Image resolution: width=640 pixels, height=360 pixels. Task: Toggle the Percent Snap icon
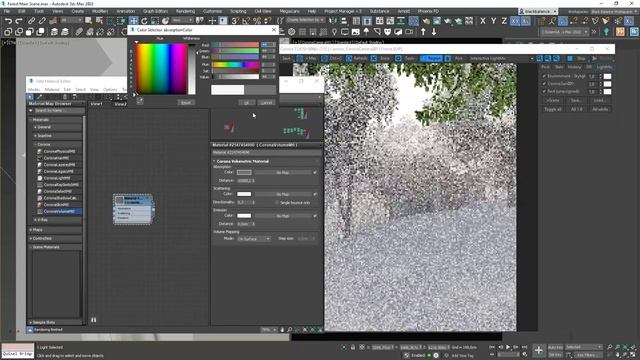[257, 20]
